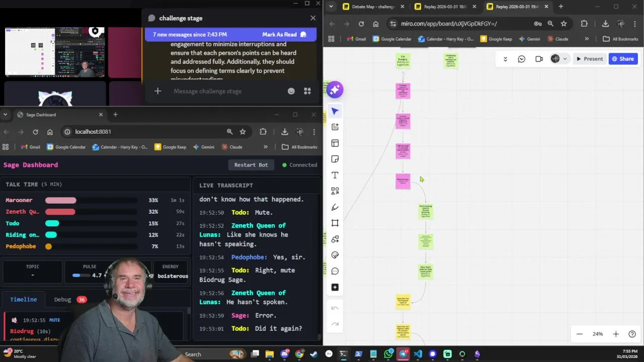The height and width of the screenshot is (362, 644).
Task: Click Miro Present button
Action: tap(590, 59)
